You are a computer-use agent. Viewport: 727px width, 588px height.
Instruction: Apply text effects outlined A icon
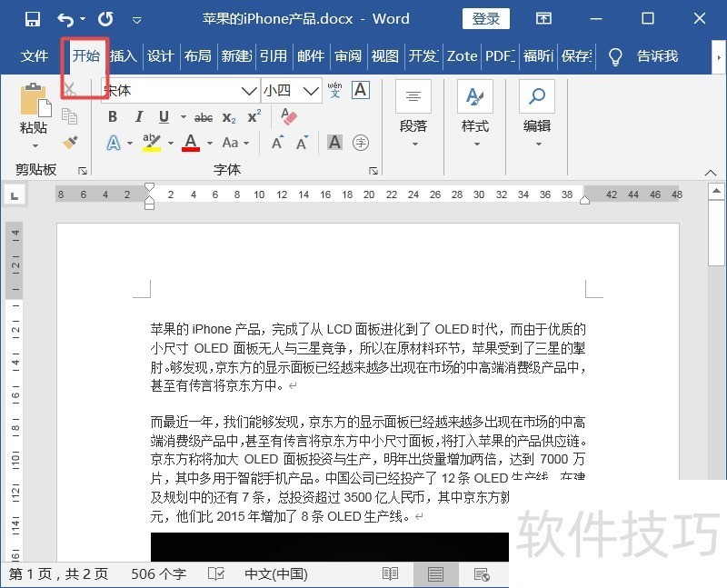click(x=114, y=143)
